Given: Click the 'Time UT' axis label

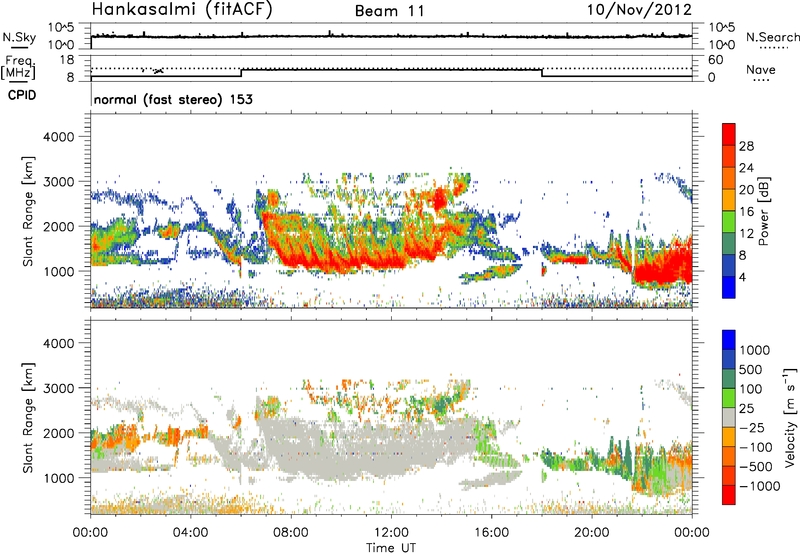Looking at the screenshot, I should pos(391,548).
